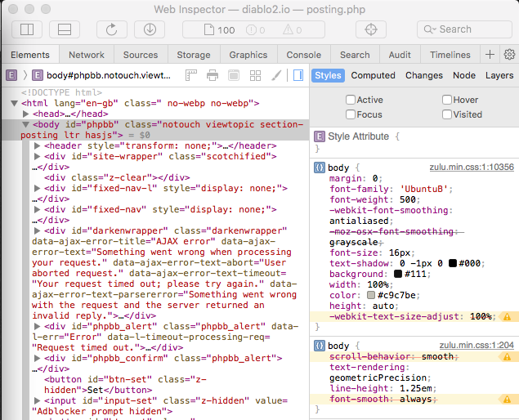The width and height of the screenshot is (519, 420).
Task: Click the print styles icon
Action: tap(213, 75)
